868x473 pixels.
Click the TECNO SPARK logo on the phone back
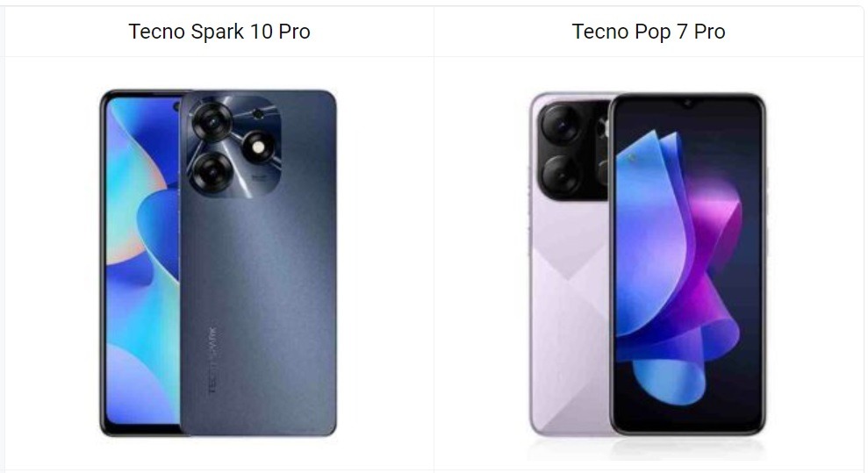tap(212, 360)
